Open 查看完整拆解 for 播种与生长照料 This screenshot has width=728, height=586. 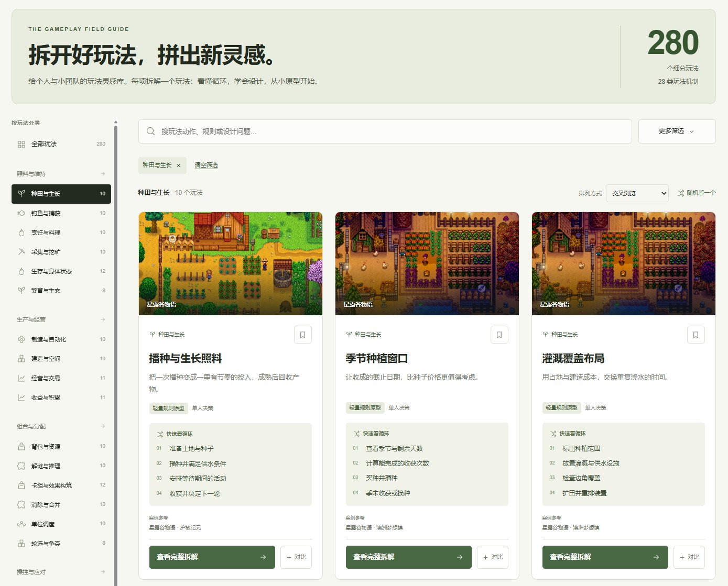[x=212, y=557]
